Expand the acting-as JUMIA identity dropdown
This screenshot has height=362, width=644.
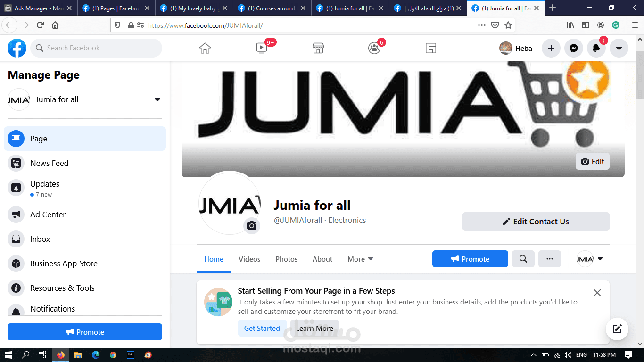pyautogui.click(x=590, y=259)
